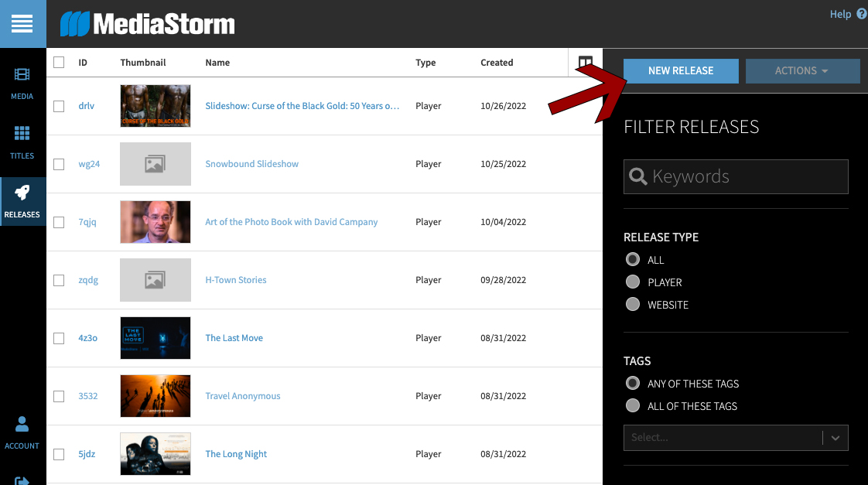Open The Last Move release link

tap(234, 338)
